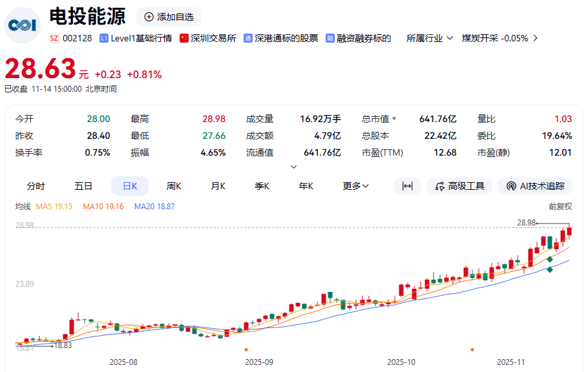Open the 煤炭开采 industry link
The image size is (588, 372).
coord(494,38)
